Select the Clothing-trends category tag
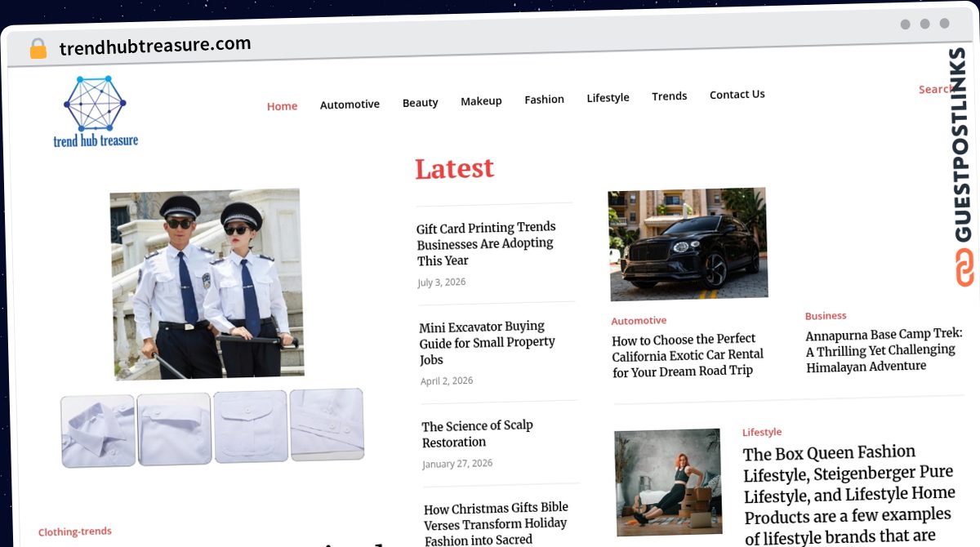Image resolution: width=980 pixels, height=547 pixels. pos(75,531)
